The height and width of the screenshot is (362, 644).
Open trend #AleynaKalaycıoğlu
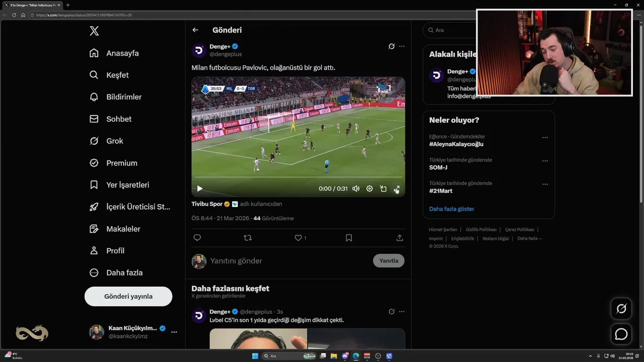456,144
